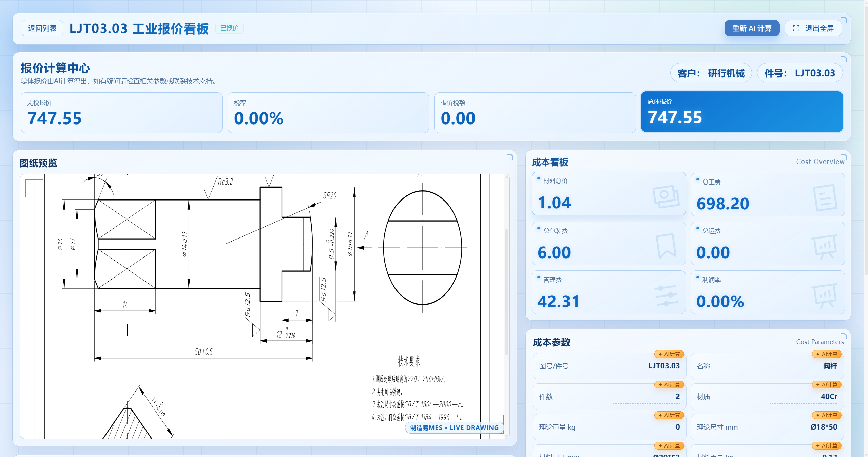Click the 返回列表 button
868x457 pixels.
click(42, 28)
